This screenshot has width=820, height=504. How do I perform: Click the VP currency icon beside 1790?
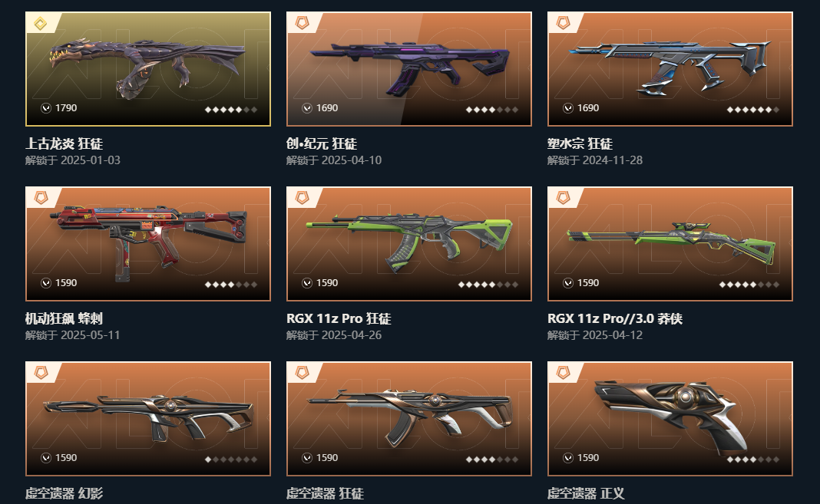[x=46, y=108]
